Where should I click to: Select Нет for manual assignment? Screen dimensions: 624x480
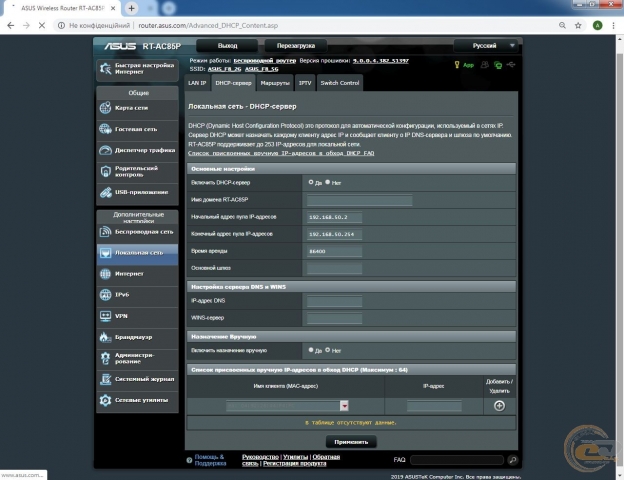click(328, 350)
